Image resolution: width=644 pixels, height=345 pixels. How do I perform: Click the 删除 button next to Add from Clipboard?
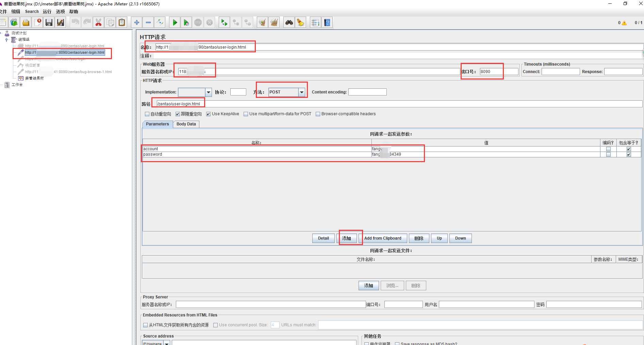click(419, 238)
